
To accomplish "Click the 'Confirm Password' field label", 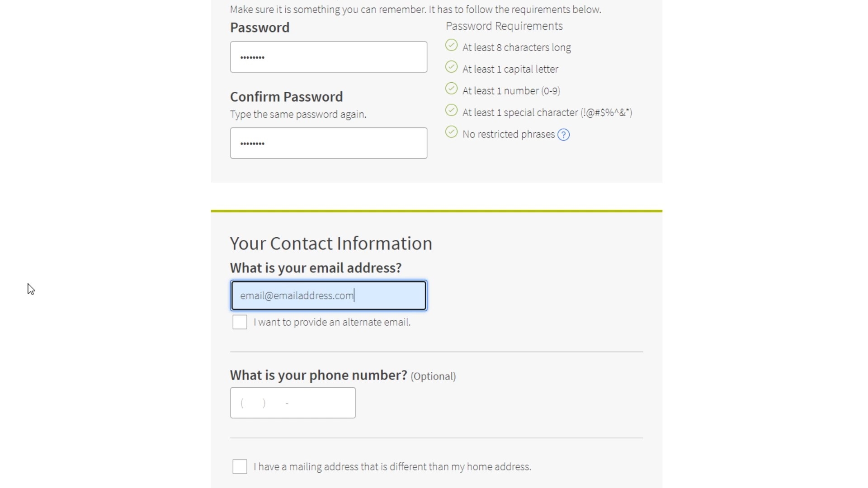I will [286, 97].
